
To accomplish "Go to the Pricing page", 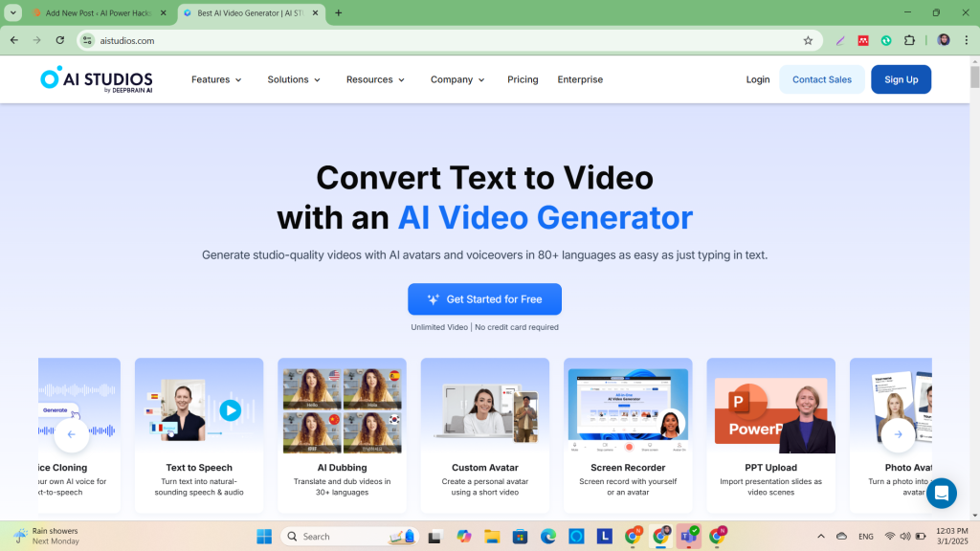I will 523,79.
